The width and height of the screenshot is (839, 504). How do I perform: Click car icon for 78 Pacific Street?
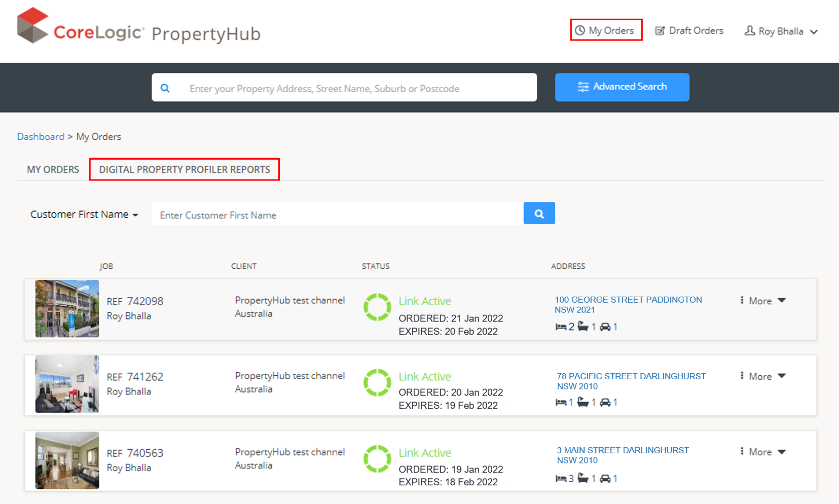tap(605, 403)
